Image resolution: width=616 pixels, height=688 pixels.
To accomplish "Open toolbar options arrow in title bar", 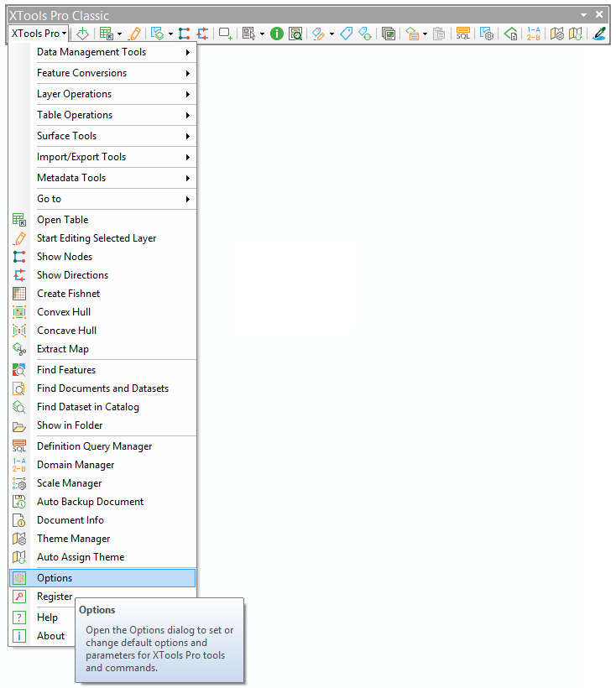I will pos(583,15).
